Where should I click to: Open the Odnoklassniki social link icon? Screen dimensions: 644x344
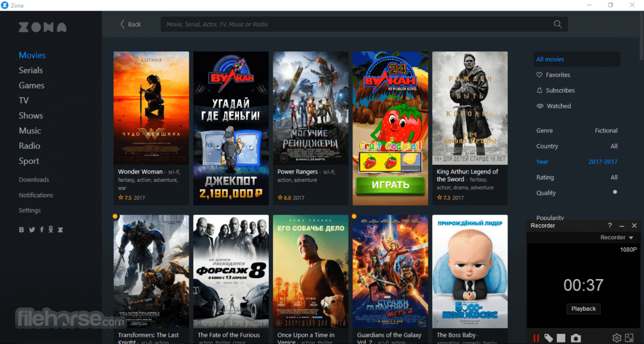(x=51, y=230)
